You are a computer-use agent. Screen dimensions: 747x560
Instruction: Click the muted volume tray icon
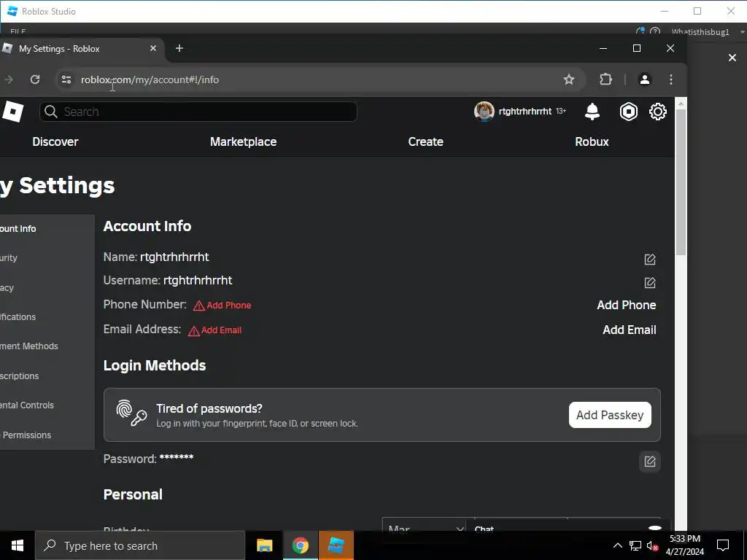pos(652,545)
